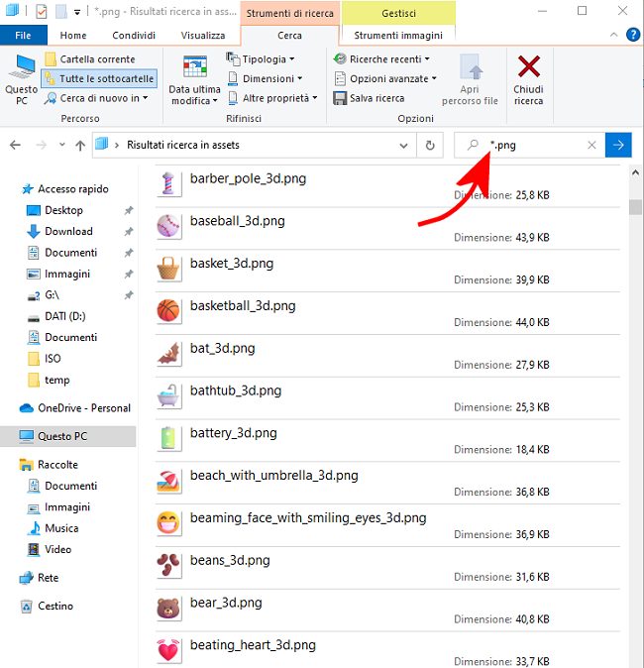Select Questo PC in navigation pane

tap(68, 436)
